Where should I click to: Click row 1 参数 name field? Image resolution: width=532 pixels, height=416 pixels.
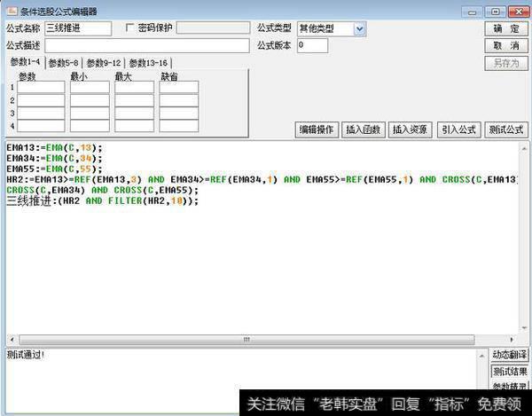pyautogui.click(x=41, y=87)
